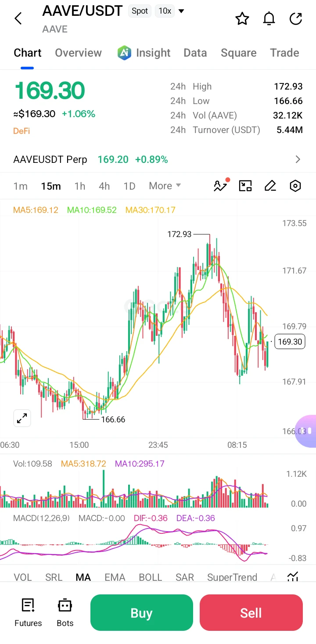
Task: Tap the DeFi category tag
Action: point(22,131)
